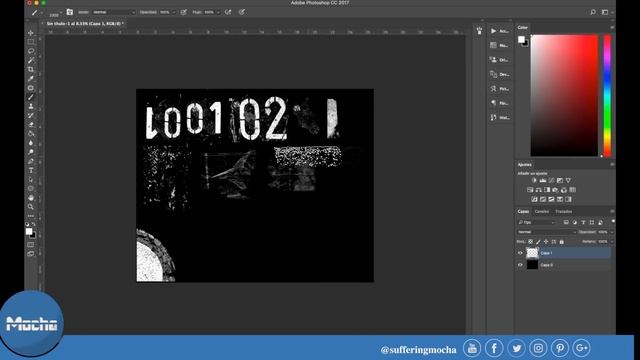Hide the Capa 0 layer
Viewport: 640px width, 360px height.
520,265
